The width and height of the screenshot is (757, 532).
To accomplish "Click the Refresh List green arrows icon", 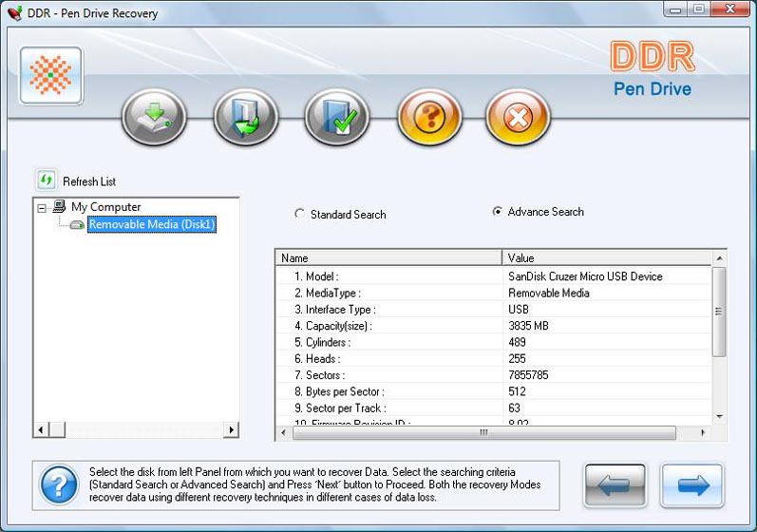I will tap(47, 180).
